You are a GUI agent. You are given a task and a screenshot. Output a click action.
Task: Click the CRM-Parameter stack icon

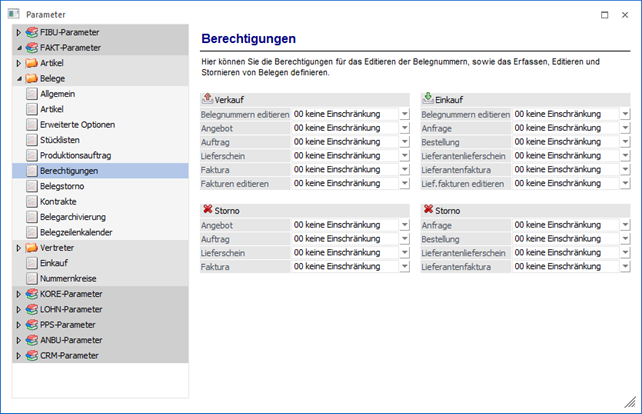[x=31, y=355]
